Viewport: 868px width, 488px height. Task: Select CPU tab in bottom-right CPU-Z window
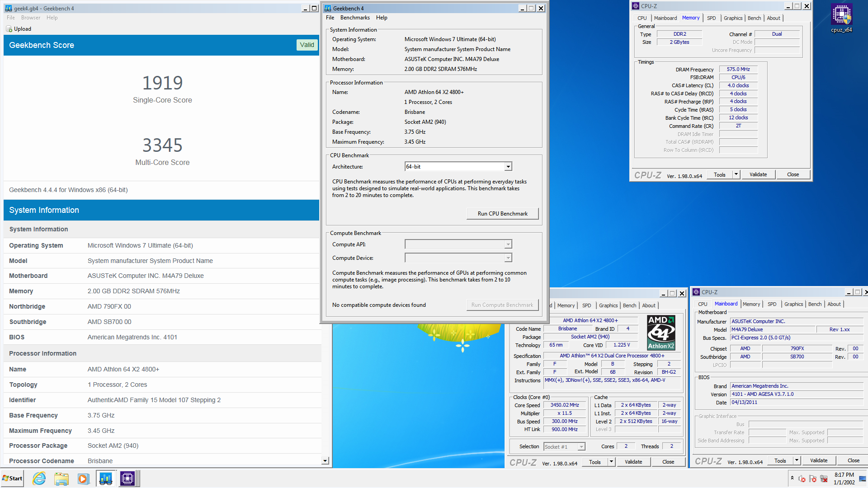[x=703, y=304]
